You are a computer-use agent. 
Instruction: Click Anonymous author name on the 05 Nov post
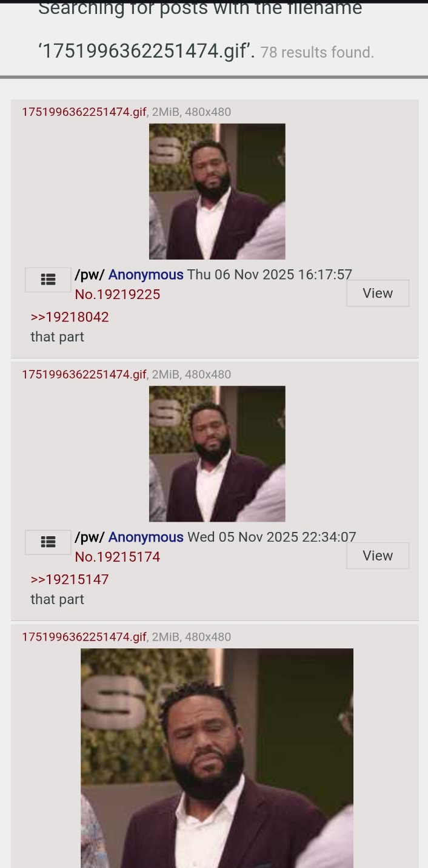pos(146,537)
